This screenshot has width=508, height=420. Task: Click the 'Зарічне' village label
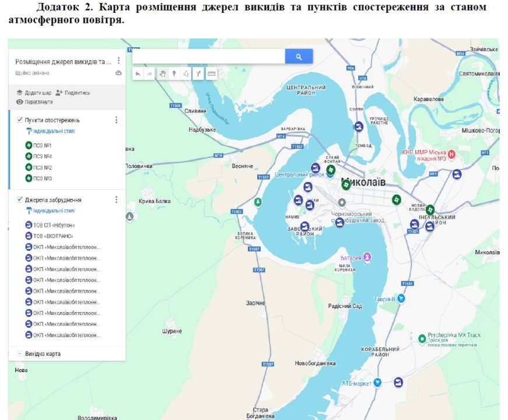[x=255, y=303]
